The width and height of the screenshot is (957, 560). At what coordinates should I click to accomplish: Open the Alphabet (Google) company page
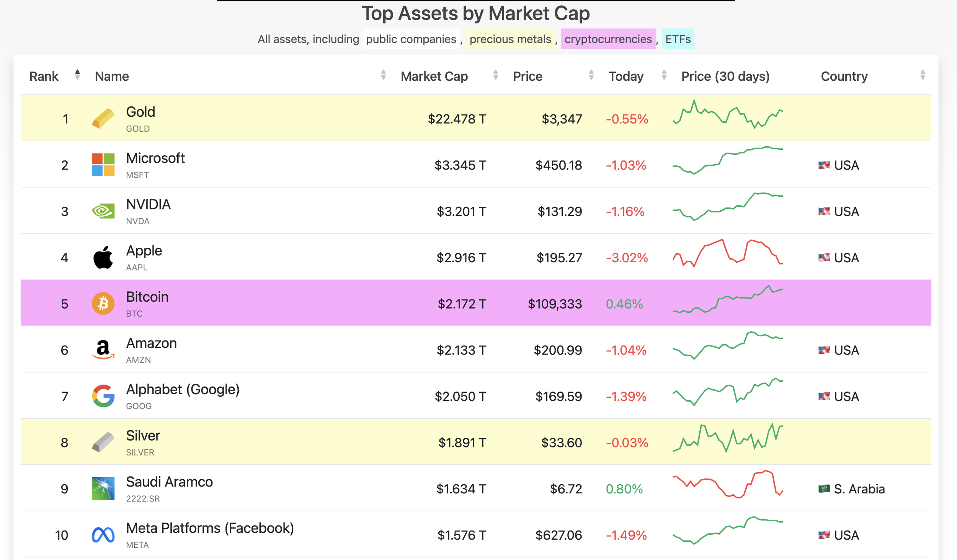point(183,390)
